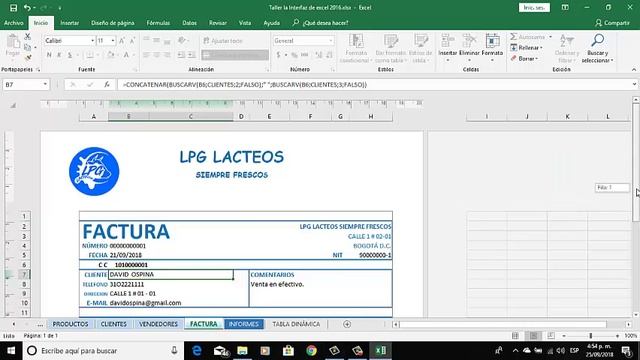Increase font size with the large A icon
This screenshot has height=360, width=640.
[x=122, y=41]
